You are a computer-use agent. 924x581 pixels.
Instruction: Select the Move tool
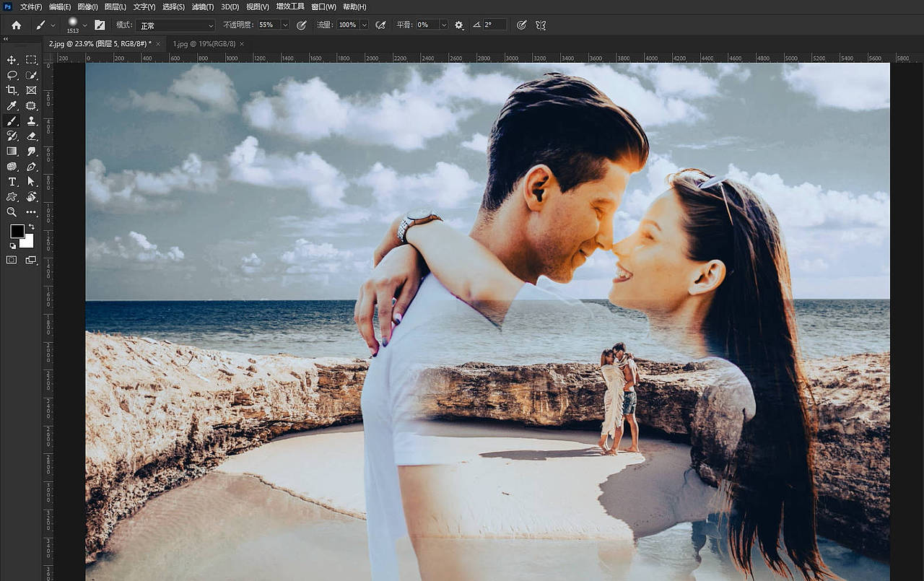click(12, 60)
